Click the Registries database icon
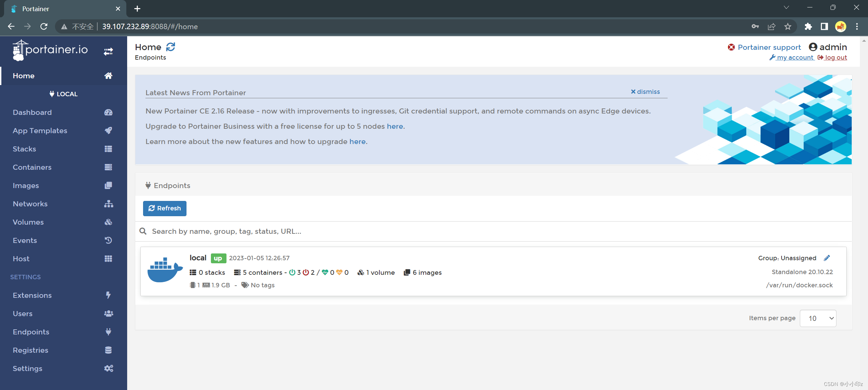868x390 pixels. pos(108,350)
